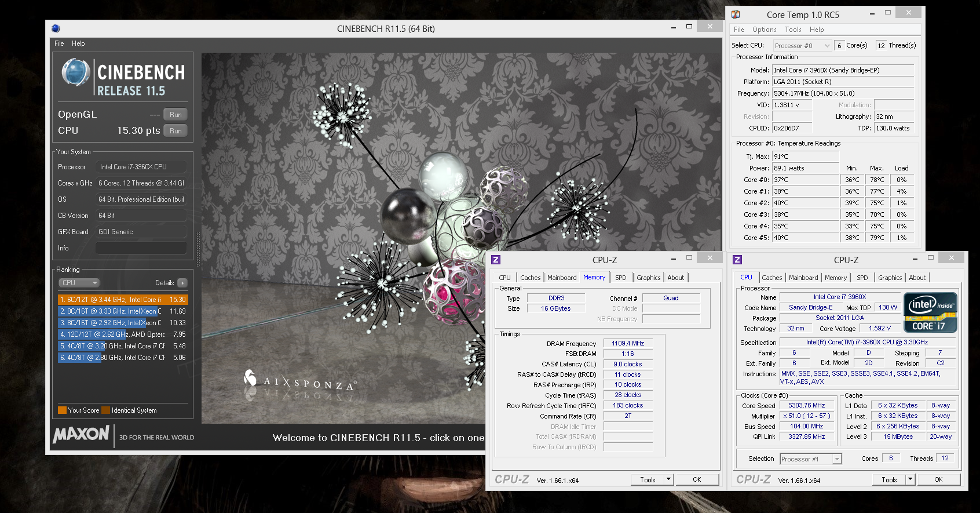980x513 pixels.
Task: Select ranking entry 4C/8T @ 3.20 GHz
Action: click(123, 346)
